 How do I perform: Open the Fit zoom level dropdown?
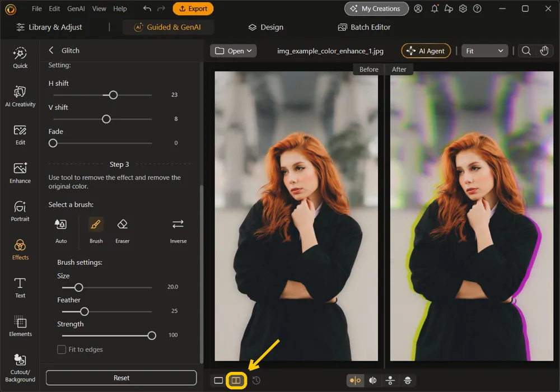484,51
